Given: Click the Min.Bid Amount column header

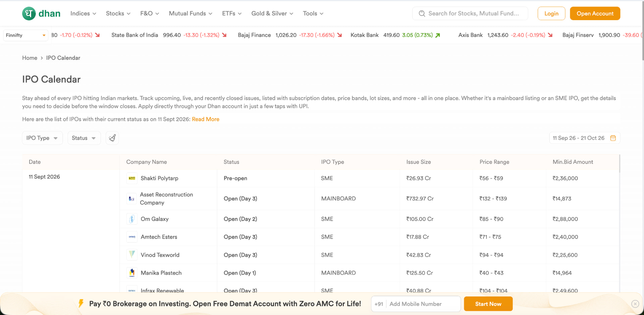Looking at the screenshot, I should (573, 162).
